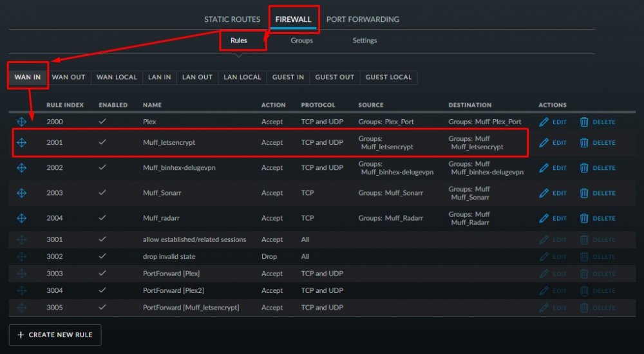The height and width of the screenshot is (354, 644).
Task: Open the firewall Groups sub-tab
Action: click(x=302, y=41)
